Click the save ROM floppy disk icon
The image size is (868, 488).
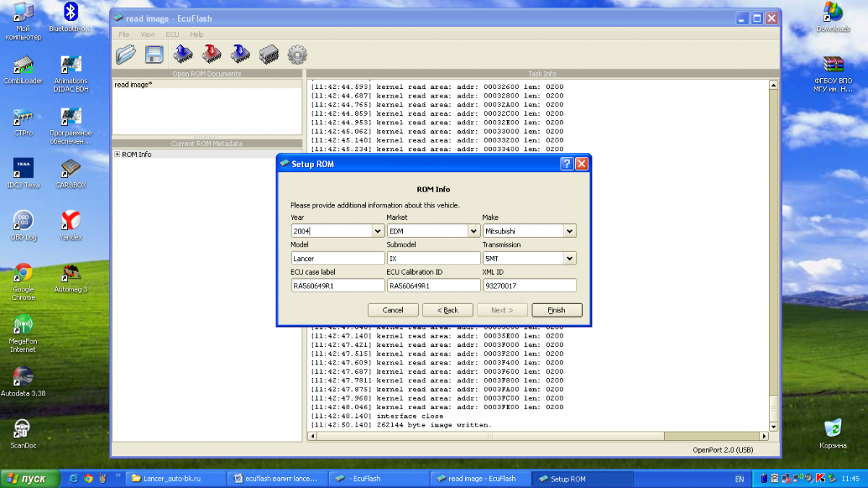[153, 54]
